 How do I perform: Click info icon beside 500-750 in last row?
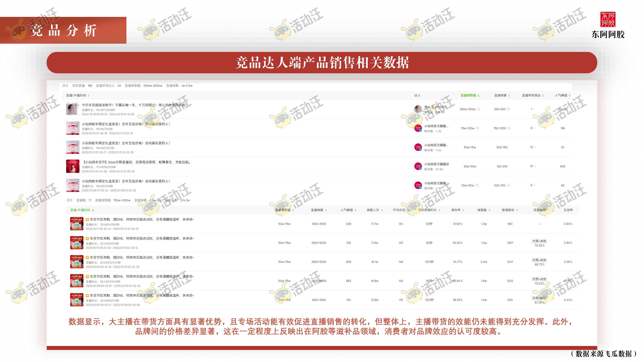(x=509, y=185)
